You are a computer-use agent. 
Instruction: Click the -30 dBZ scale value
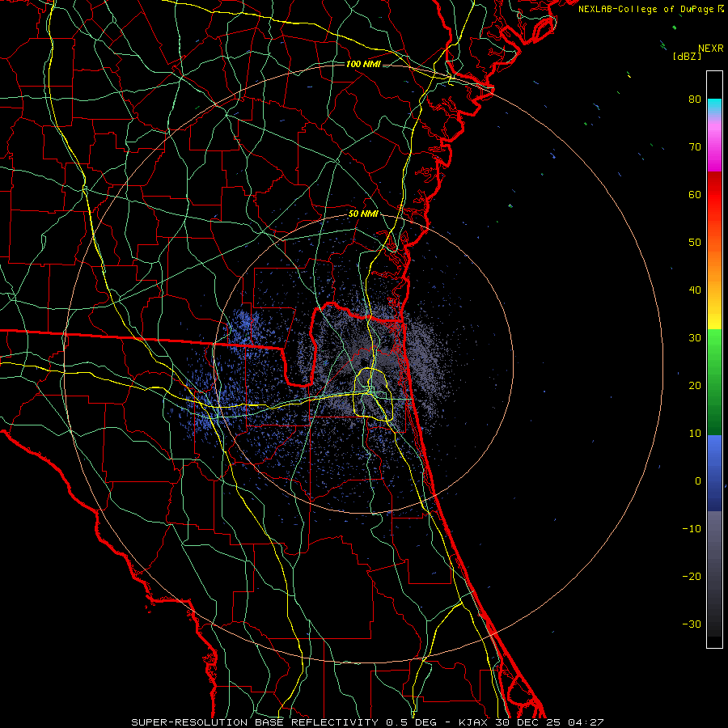pos(692,624)
